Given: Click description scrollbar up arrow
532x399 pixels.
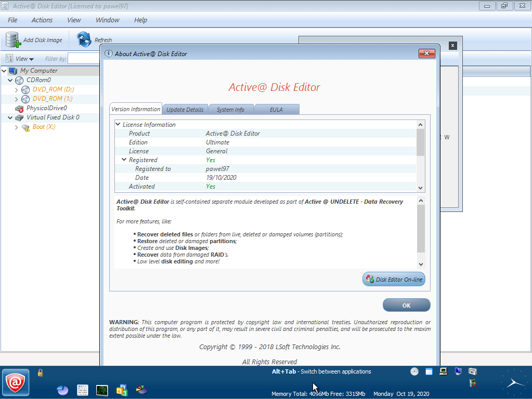Looking at the screenshot, I should click(x=421, y=201).
